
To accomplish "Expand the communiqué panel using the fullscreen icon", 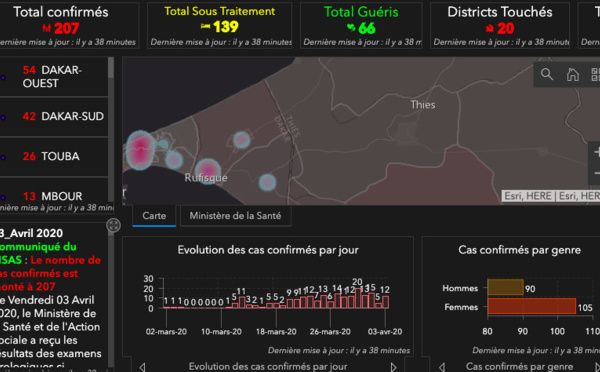I will [x=113, y=225].
